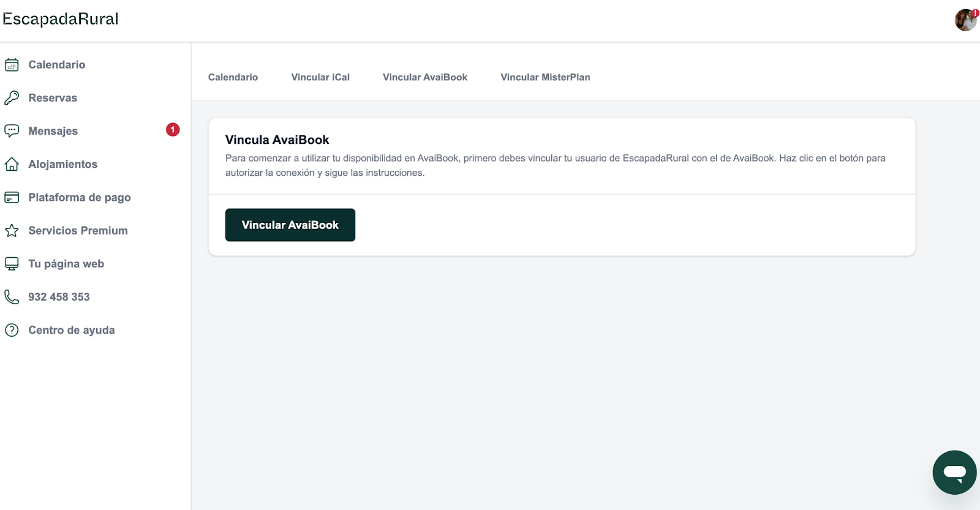Screen dimensions: 980x510
Task: Open Tu página web section
Action: [66, 264]
